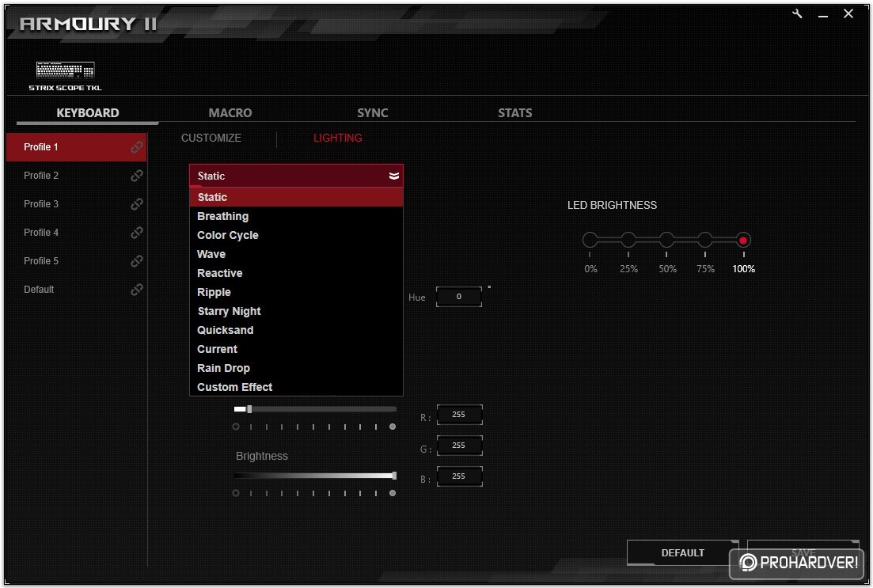Set LED brightness to 75%
The image size is (873, 588).
tap(705, 240)
